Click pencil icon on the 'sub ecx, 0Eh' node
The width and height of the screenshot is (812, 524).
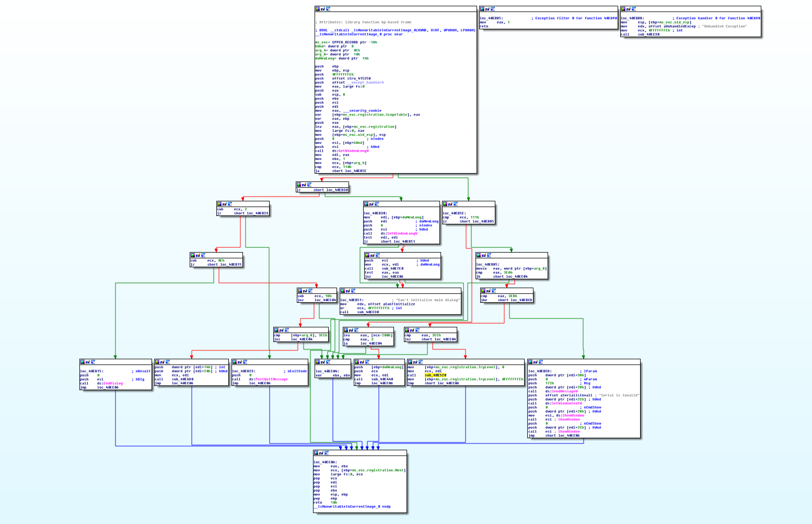(198, 255)
